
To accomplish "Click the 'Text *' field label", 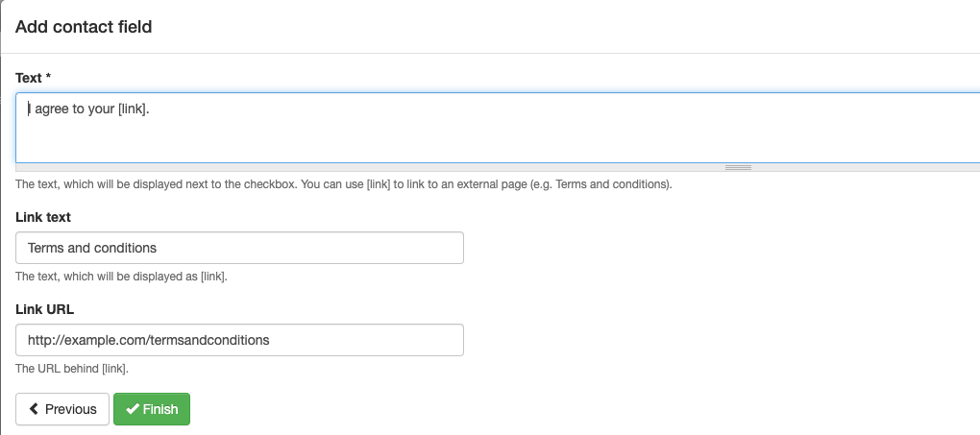I will pyautogui.click(x=33, y=78).
